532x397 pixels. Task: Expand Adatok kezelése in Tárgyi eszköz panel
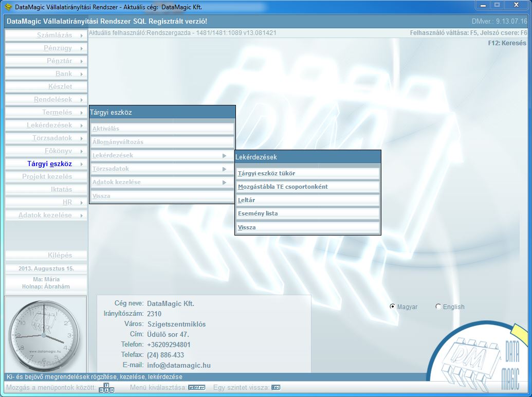(x=224, y=182)
